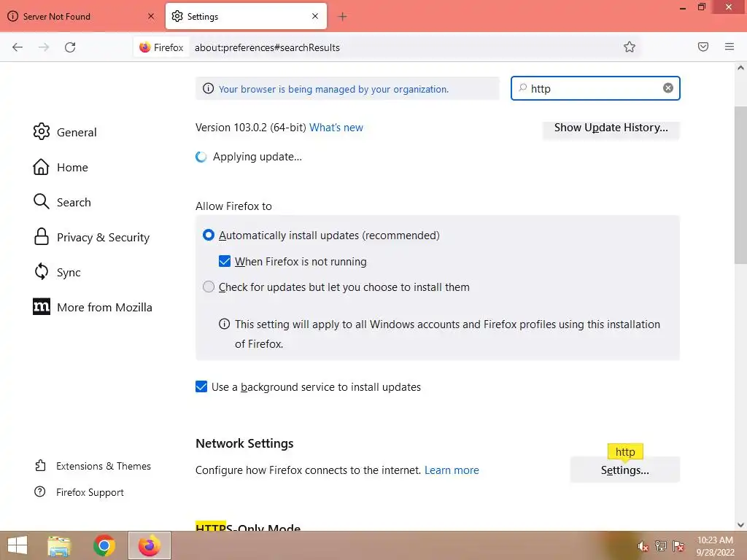Screen dimensions: 747x560
Task: Click the Network Settings heading
Action: point(244,443)
